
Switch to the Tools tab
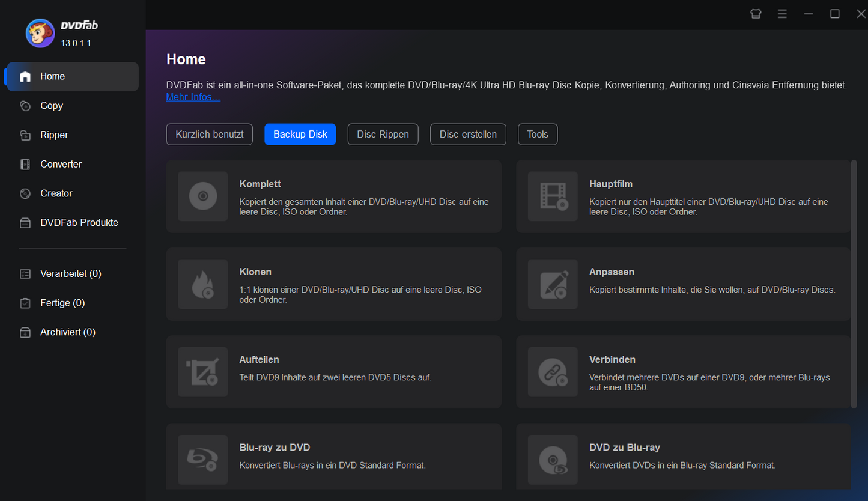point(538,135)
